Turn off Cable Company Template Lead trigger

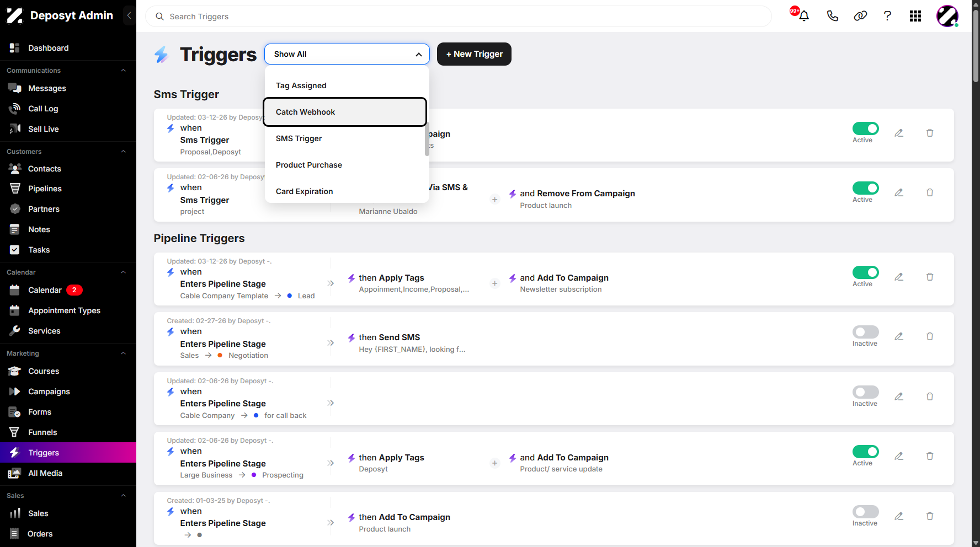[866, 272]
